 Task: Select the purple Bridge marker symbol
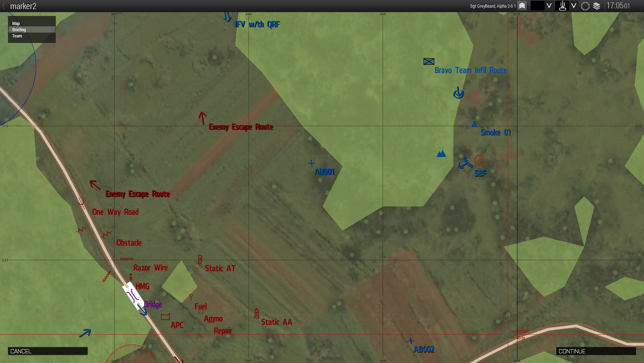(x=132, y=295)
